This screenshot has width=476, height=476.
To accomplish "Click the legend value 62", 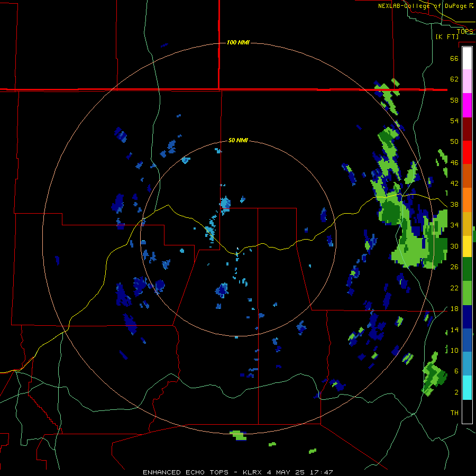I will coord(454,79).
